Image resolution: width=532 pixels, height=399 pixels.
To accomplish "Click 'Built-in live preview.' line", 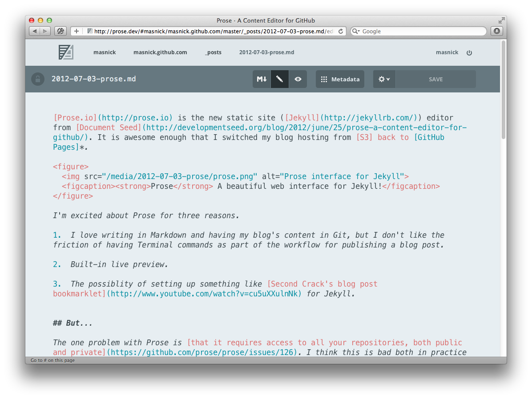I will (119, 264).
